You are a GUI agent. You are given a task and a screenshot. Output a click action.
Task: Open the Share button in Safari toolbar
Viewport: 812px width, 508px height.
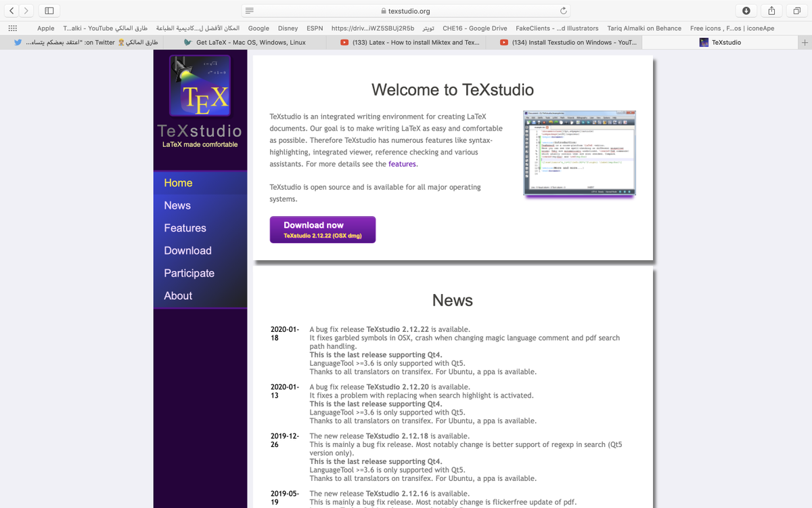click(x=771, y=10)
